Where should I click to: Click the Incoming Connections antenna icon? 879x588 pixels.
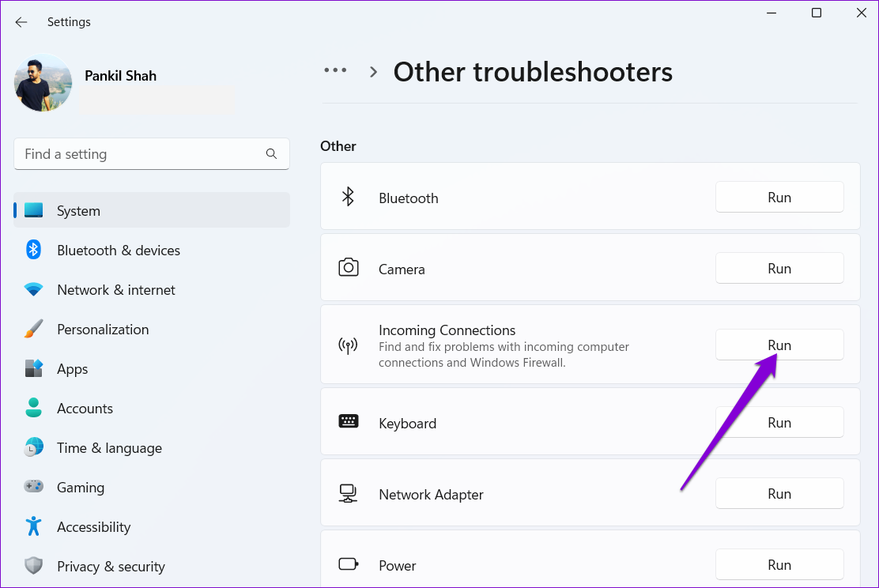point(348,345)
